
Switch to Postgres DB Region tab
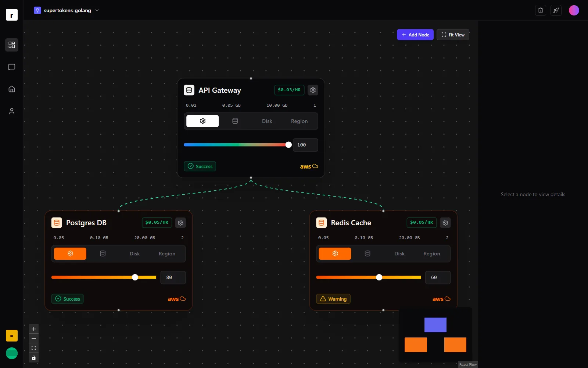167,254
